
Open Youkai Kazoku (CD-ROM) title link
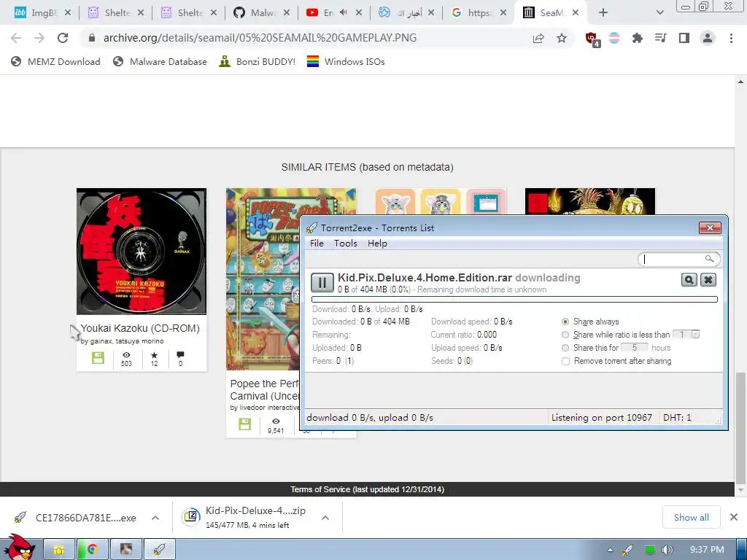[140, 328]
